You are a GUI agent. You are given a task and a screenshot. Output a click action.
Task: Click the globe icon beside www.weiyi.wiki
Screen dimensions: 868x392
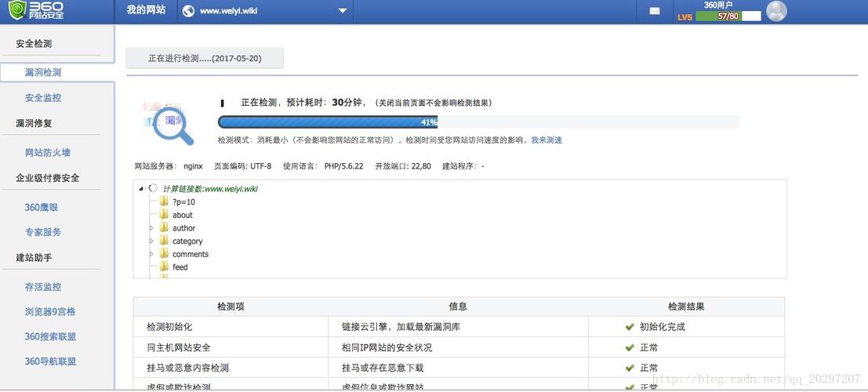(188, 10)
